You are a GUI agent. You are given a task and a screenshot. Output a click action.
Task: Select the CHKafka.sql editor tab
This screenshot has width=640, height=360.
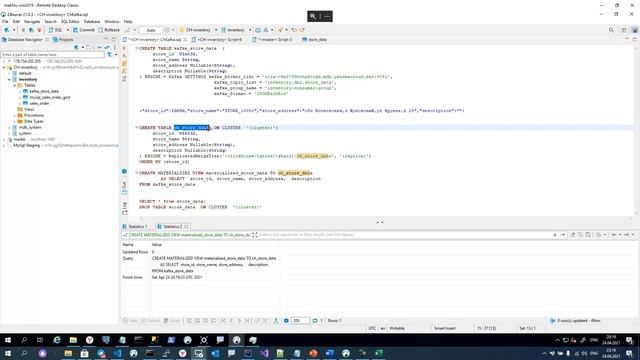tap(155, 40)
